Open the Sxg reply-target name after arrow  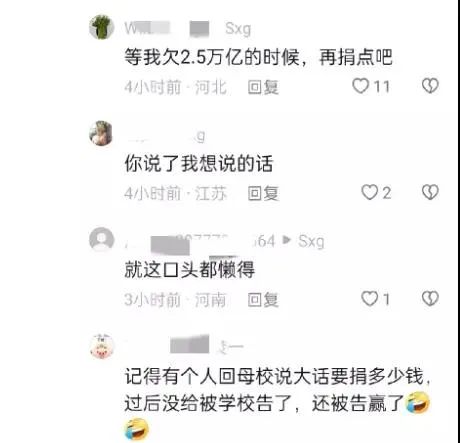click(x=311, y=241)
